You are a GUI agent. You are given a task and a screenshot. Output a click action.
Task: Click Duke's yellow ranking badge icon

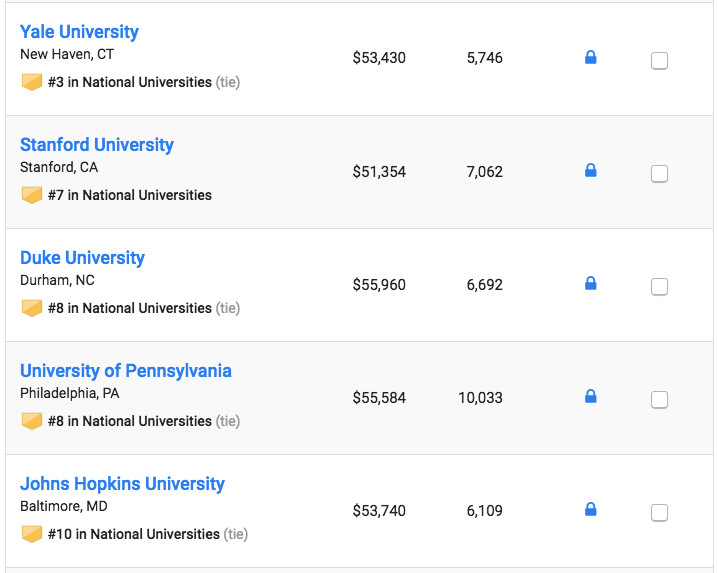[x=32, y=308]
